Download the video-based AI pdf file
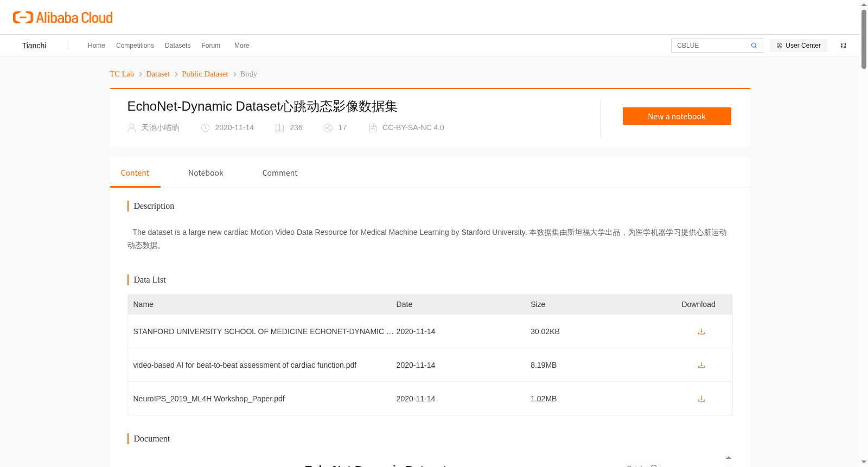 coord(701,365)
